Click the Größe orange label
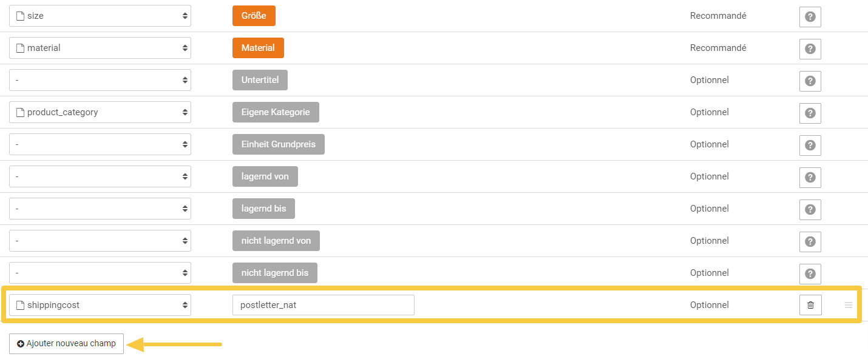This screenshot has width=868, height=362. (x=254, y=16)
